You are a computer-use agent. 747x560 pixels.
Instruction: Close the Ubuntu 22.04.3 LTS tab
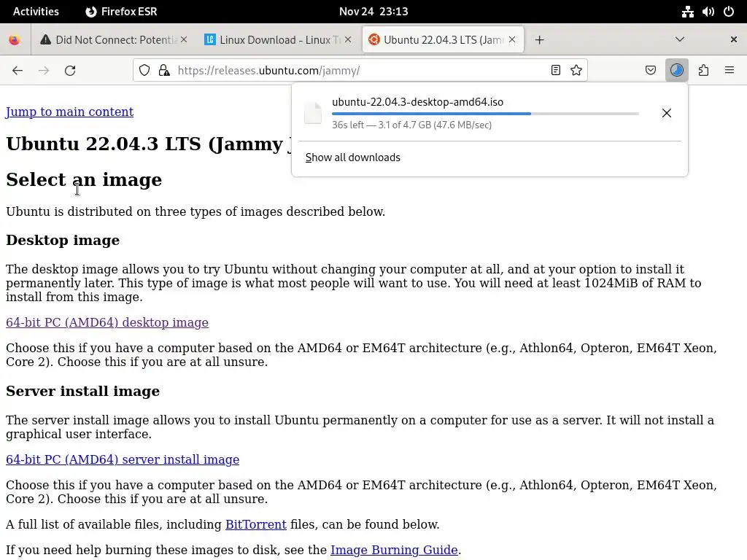click(512, 39)
